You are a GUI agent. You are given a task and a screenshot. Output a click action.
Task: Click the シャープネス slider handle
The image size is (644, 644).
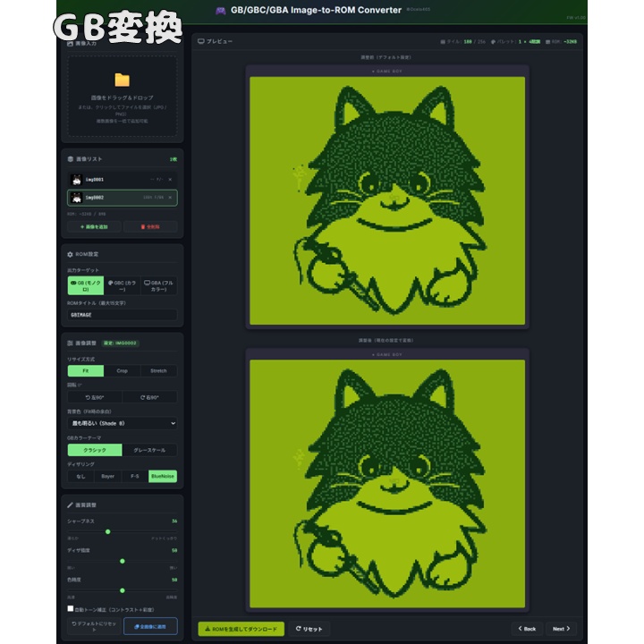107,532
